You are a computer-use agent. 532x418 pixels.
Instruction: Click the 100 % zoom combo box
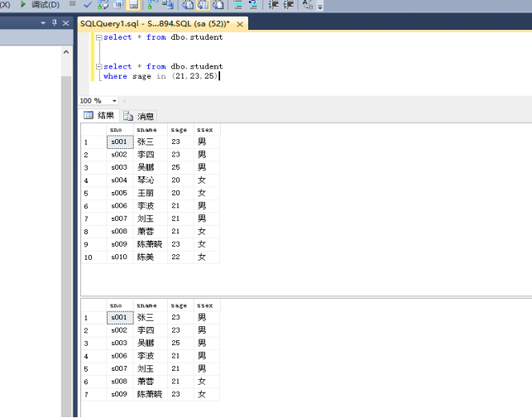[98, 101]
